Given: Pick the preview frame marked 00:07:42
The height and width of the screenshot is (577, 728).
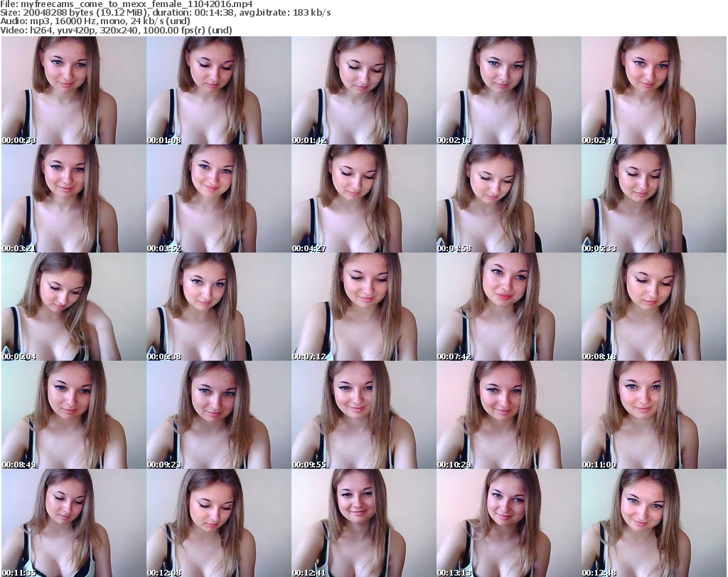Looking at the screenshot, I should [508, 307].
